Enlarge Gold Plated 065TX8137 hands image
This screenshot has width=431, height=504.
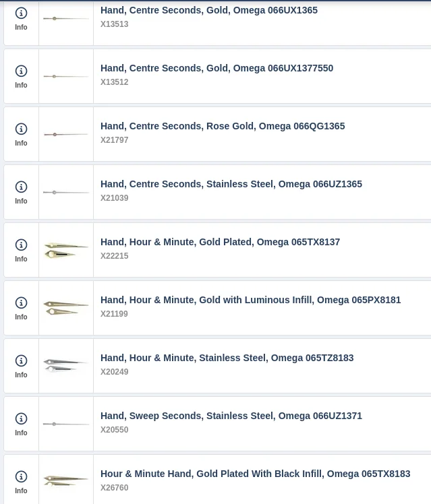pos(66,250)
